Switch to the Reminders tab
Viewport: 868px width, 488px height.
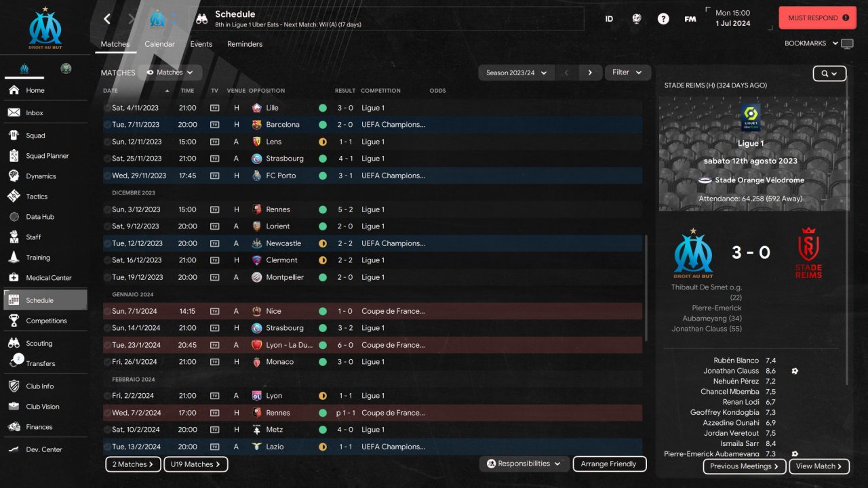pos(245,44)
